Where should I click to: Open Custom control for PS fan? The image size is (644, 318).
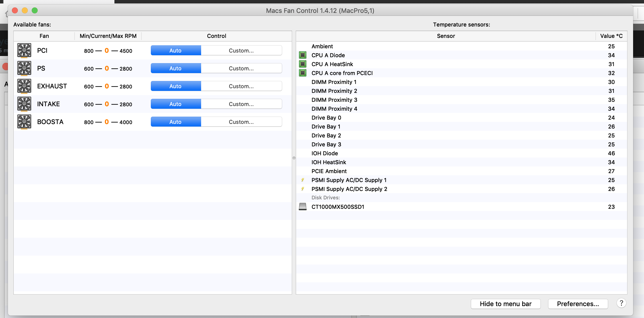(241, 68)
